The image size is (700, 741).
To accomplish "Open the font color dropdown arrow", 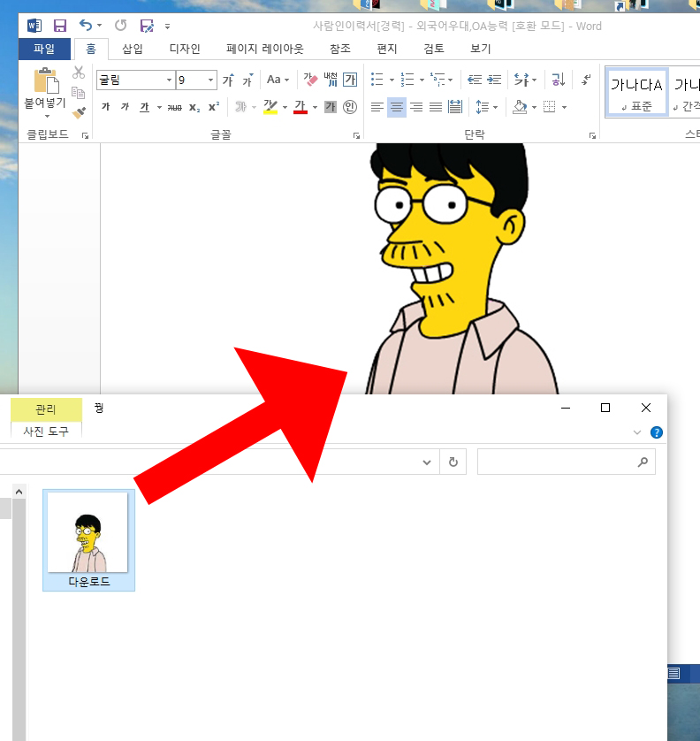I will point(315,108).
